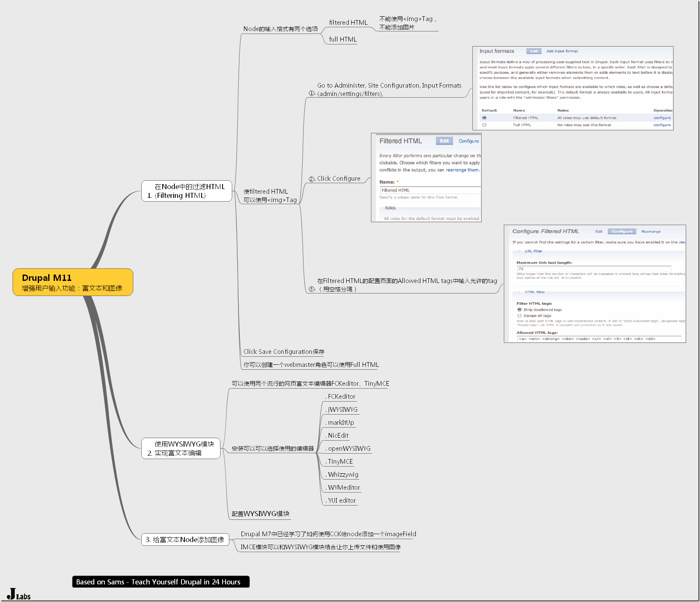Open the Configure Filtered HTML screenshot thumbnail
The image size is (700, 602).
click(595, 284)
